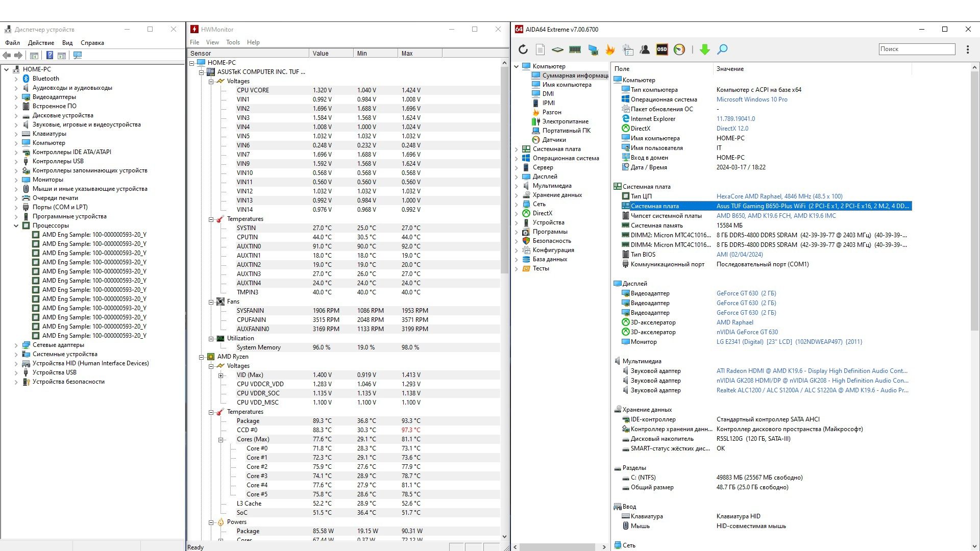Click the red thermometer Temperatures icon under AMD Ryzen
The height and width of the screenshot is (551, 980).
220,412
